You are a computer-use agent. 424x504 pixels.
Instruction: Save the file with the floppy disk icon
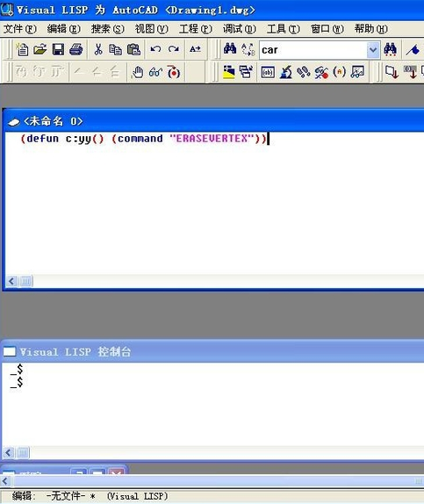tap(58, 49)
